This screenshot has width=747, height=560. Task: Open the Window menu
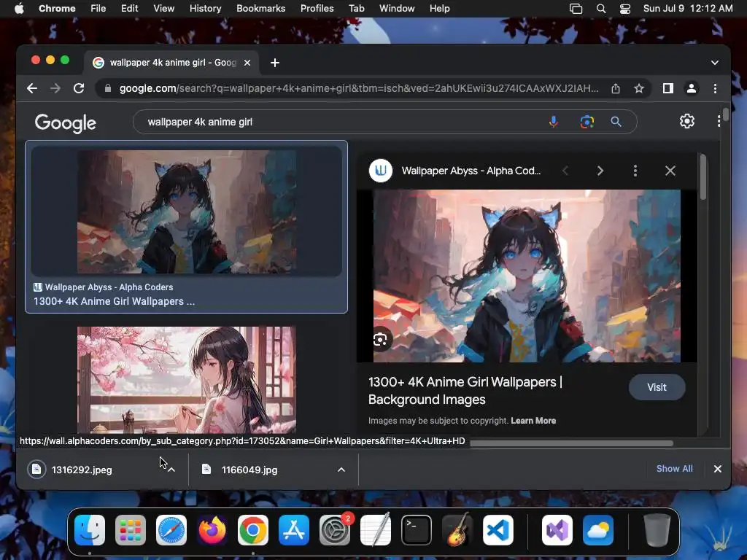[x=397, y=9]
